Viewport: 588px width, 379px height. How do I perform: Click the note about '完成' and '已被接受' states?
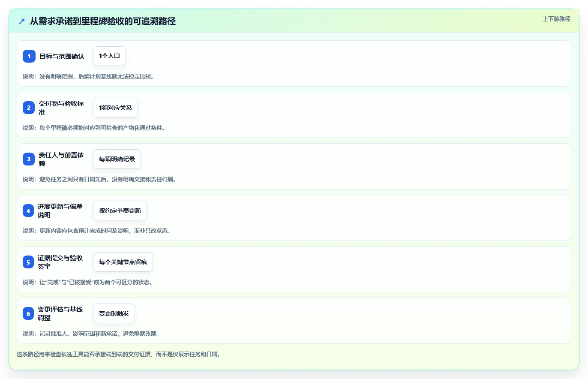pos(88,282)
